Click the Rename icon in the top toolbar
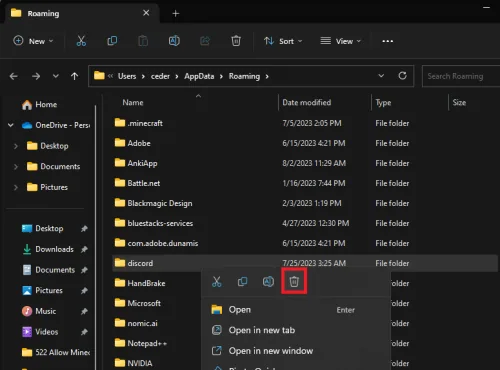Viewport: 500px width, 370px height. pos(174,41)
